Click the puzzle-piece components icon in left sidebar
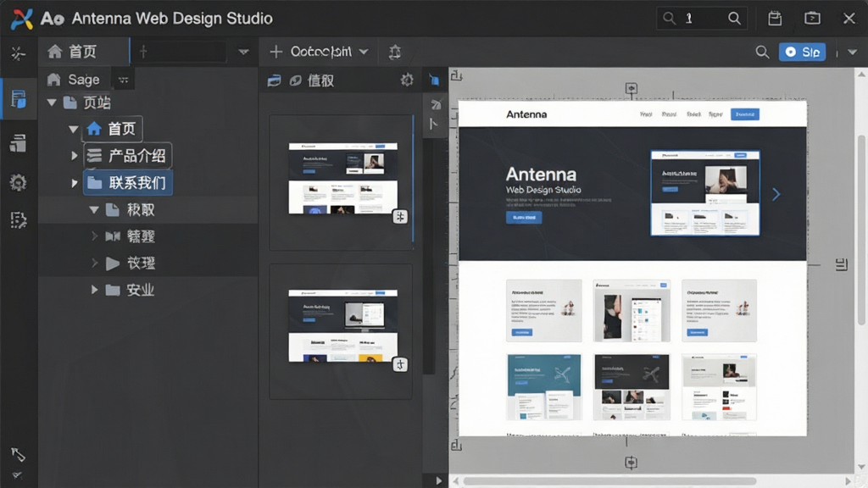Screen dimensions: 868x488 coord(19,220)
